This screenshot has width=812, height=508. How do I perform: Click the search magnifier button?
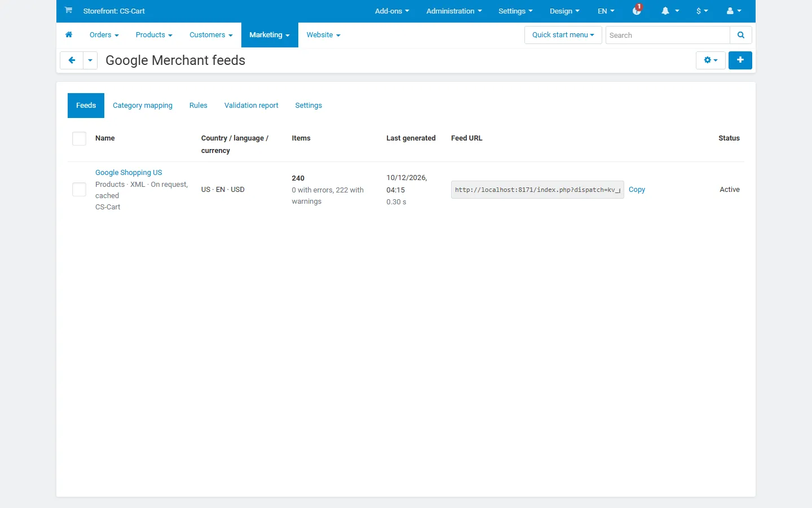tap(741, 35)
